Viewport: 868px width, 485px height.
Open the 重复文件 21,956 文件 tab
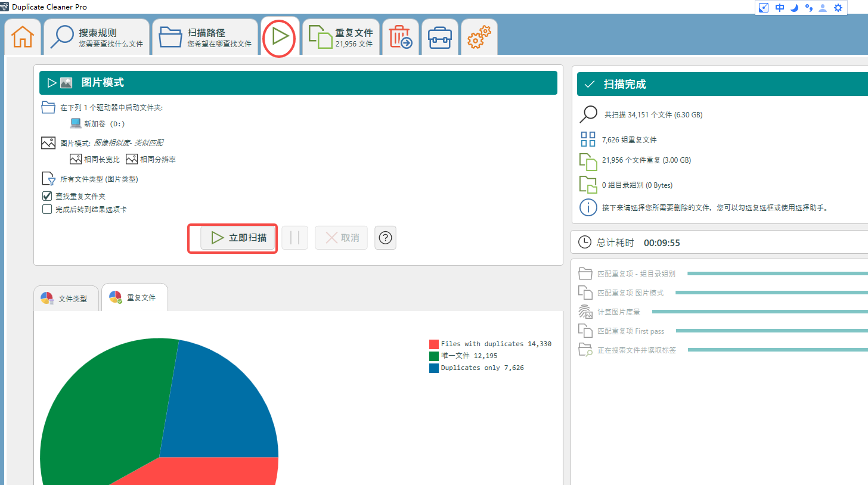pyautogui.click(x=341, y=37)
